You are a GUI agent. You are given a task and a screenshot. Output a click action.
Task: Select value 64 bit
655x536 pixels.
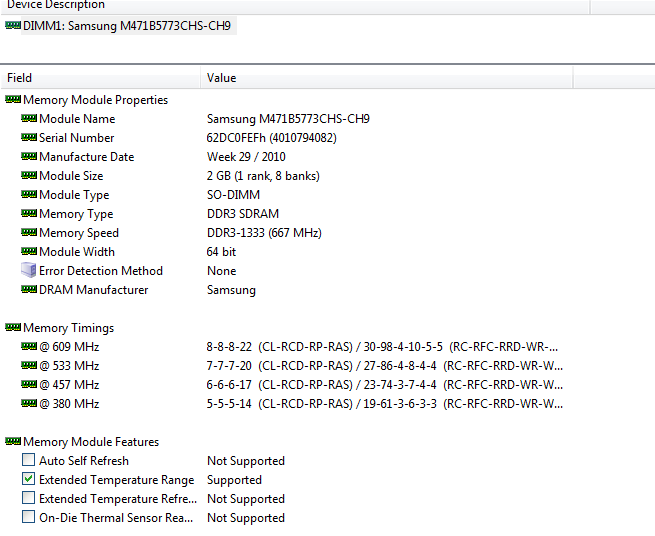221,252
